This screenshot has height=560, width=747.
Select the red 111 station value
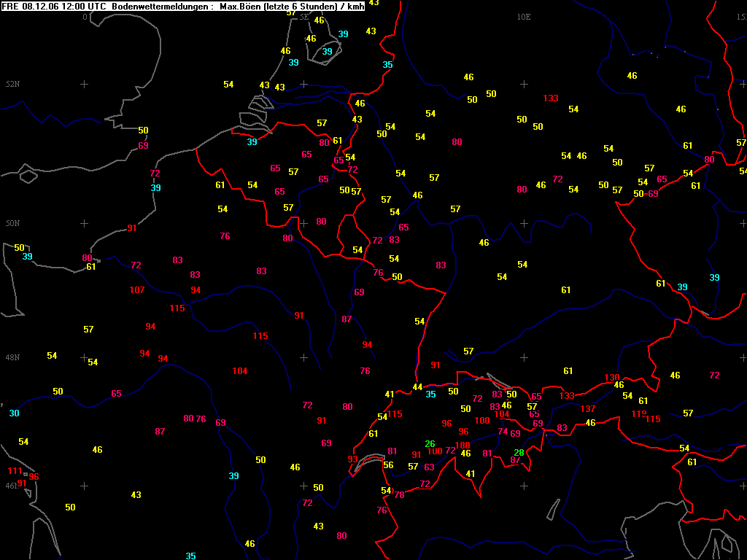coord(15,471)
